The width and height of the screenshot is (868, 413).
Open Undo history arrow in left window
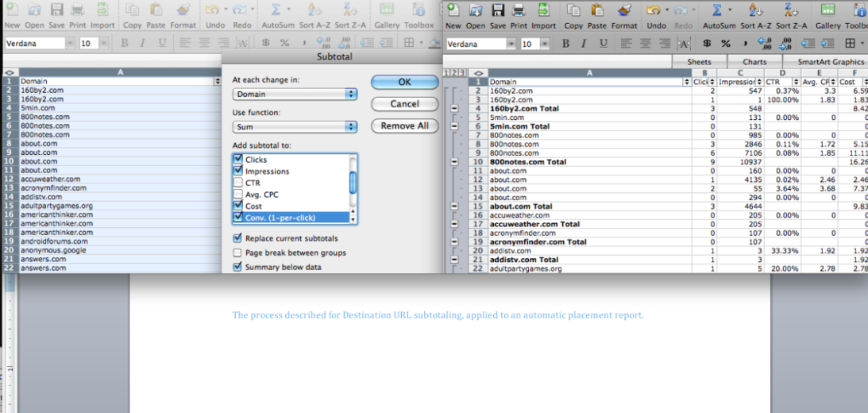point(226,10)
